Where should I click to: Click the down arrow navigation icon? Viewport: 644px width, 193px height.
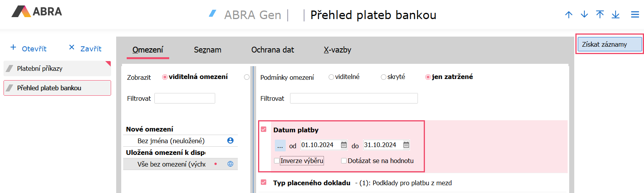click(584, 15)
